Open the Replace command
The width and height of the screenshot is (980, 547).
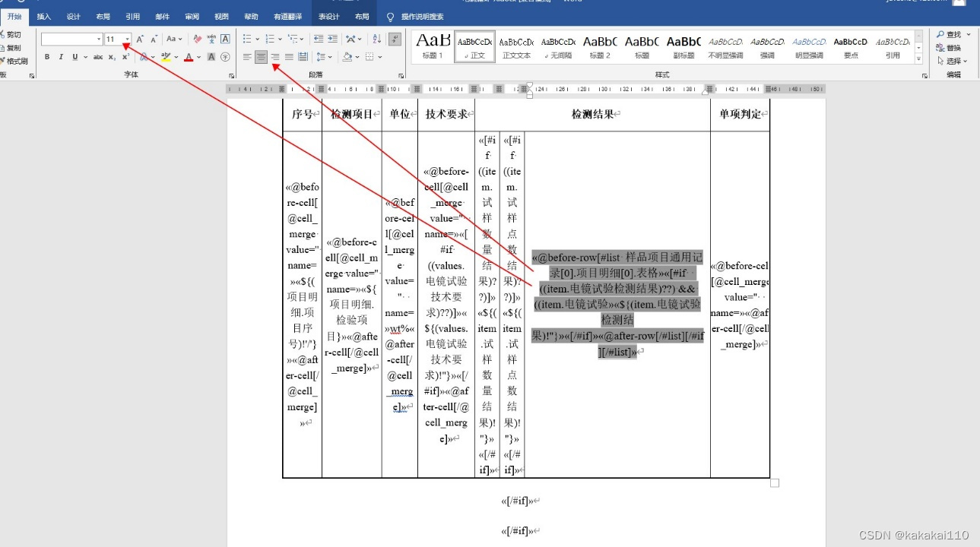[950, 48]
